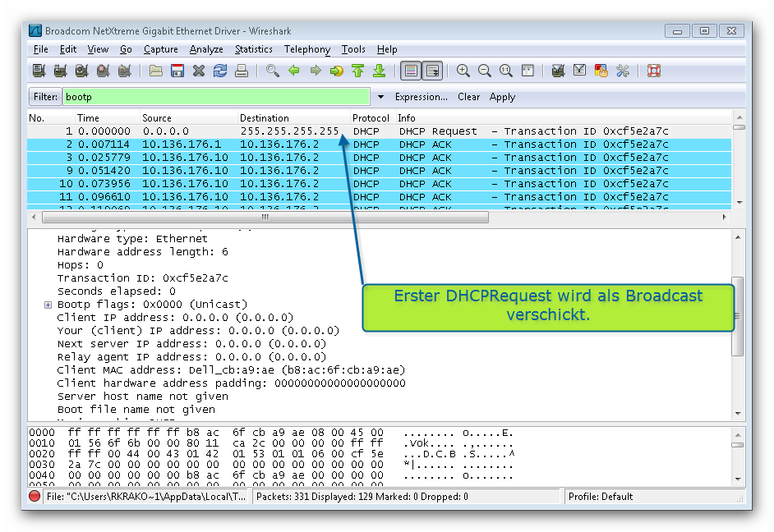Reset zoom to normal size icon
The height and width of the screenshot is (532, 774).
[506, 71]
